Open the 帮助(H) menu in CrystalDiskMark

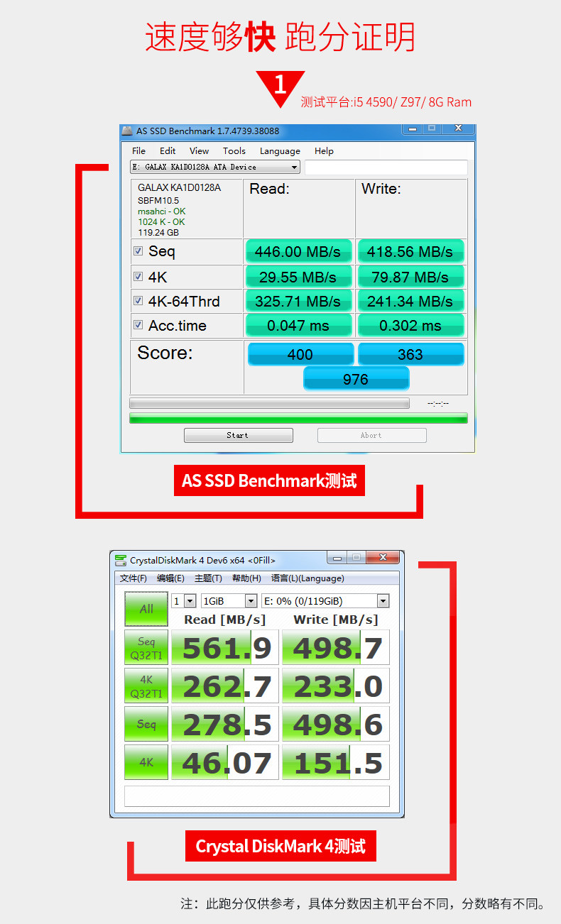coord(246,578)
